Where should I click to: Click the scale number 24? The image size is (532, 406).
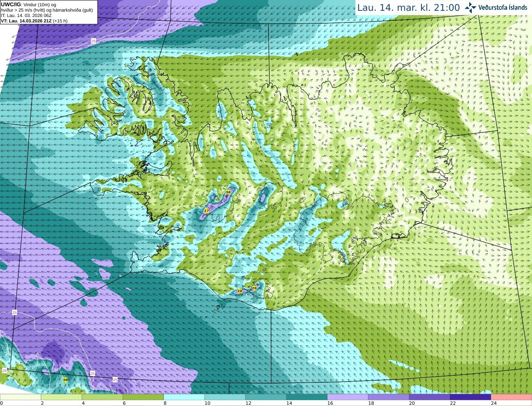[494, 403]
